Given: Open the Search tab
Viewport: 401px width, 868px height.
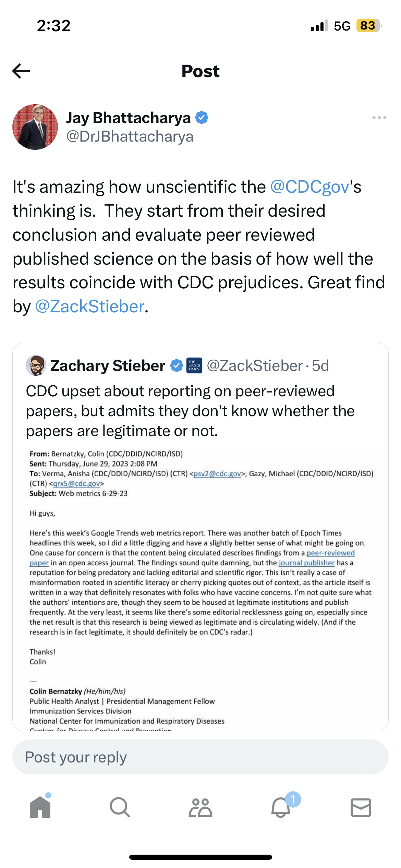Looking at the screenshot, I should (120, 807).
